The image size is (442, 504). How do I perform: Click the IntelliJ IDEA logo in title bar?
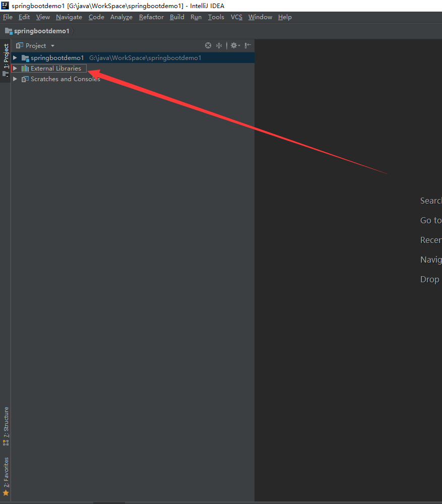pyautogui.click(x=5, y=6)
